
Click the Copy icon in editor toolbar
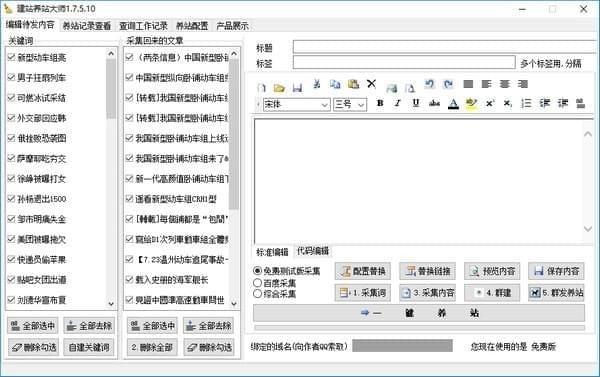335,84
